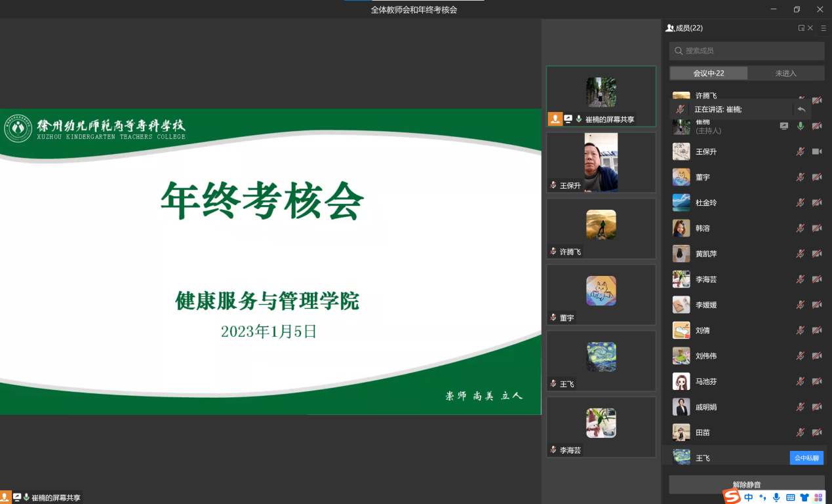Click the 搜索成员 search field
The image size is (832, 504).
[x=747, y=51]
